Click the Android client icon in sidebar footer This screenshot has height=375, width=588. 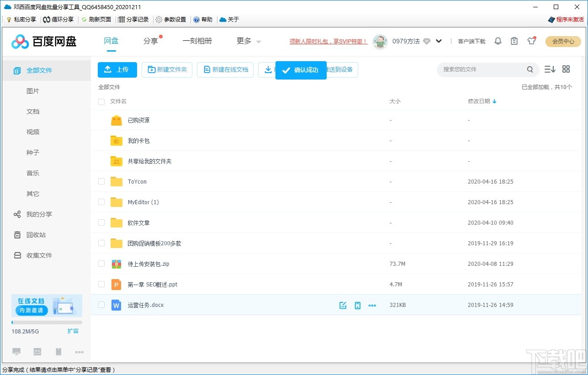coord(37,352)
